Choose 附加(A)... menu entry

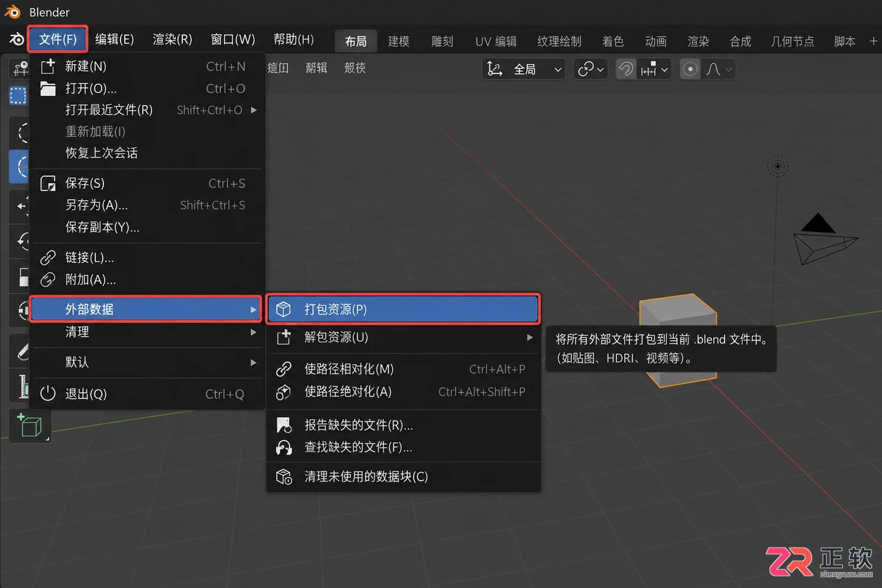(x=147, y=280)
